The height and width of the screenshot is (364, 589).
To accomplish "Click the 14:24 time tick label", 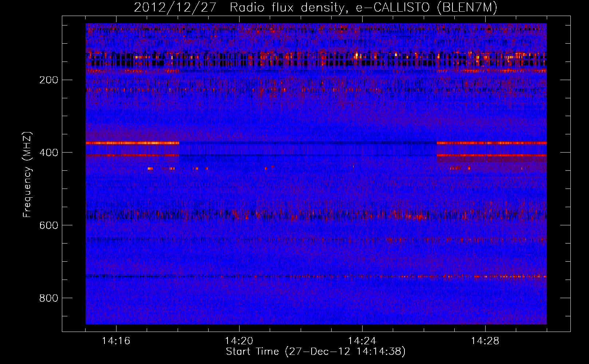I will (362, 341).
